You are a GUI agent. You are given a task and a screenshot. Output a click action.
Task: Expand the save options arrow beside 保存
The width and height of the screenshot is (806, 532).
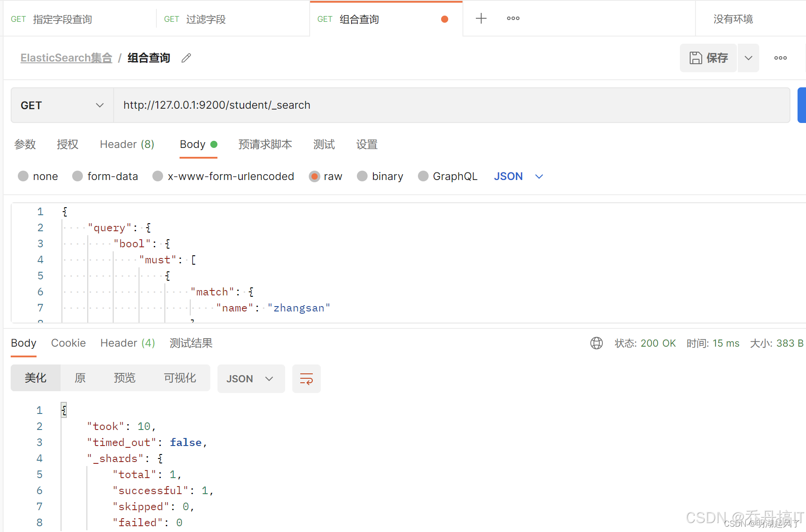pyautogui.click(x=749, y=58)
